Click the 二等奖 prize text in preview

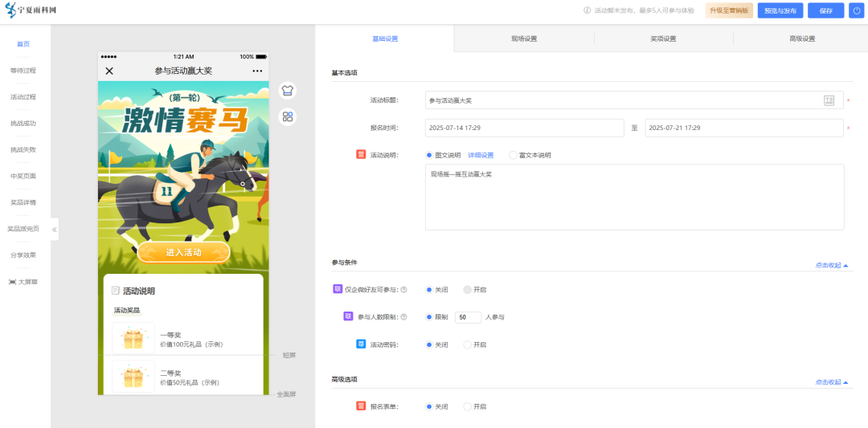click(170, 373)
